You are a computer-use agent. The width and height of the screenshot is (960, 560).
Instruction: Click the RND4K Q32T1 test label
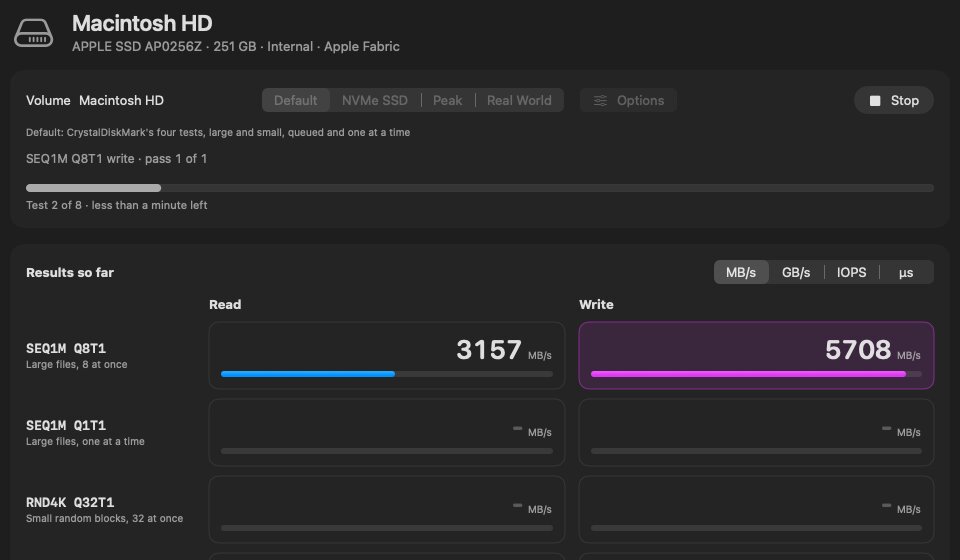(70, 502)
